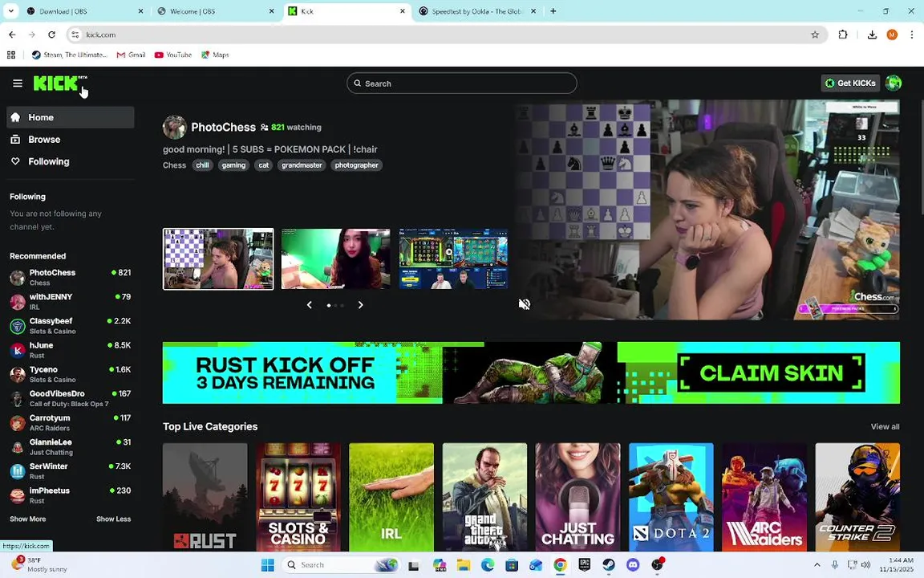The image size is (924, 578).
Task: Show next featured stream
Action: (x=361, y=305)
